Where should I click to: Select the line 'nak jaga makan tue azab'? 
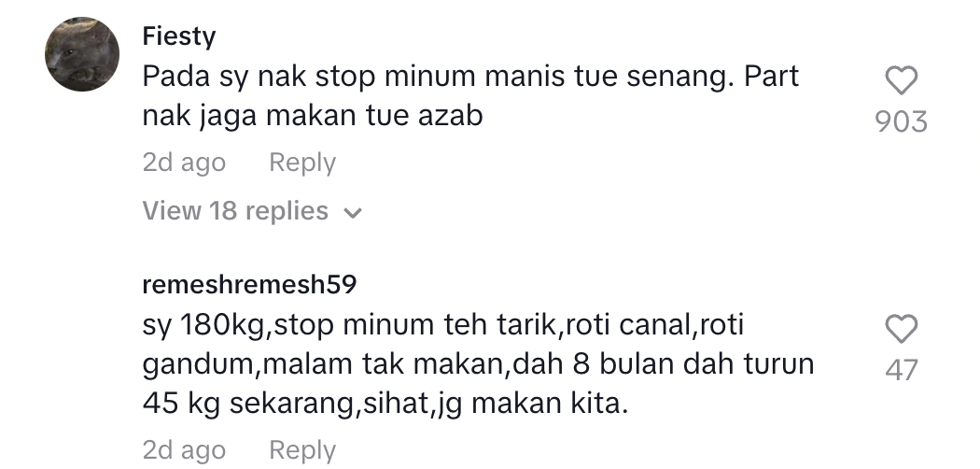click(x=313, y=116)
